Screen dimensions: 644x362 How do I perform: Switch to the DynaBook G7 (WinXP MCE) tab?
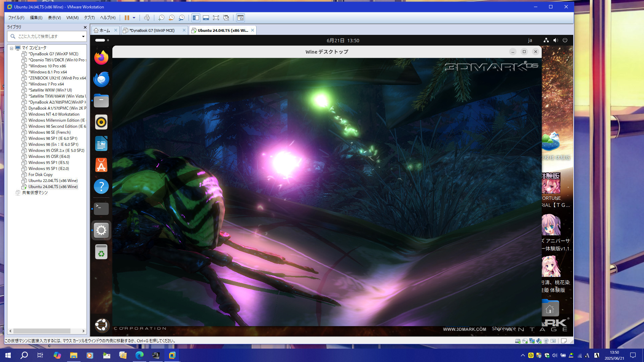(x=152, y=31)
